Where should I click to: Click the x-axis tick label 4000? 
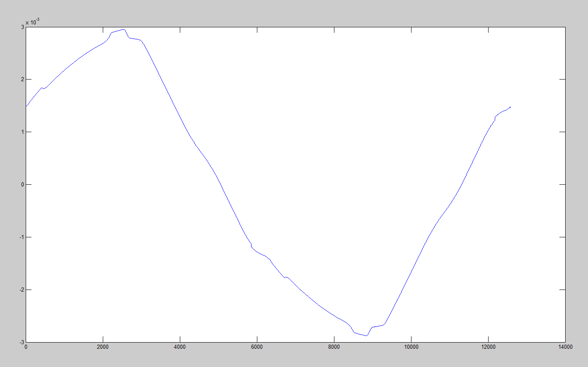tap(180, 347)
